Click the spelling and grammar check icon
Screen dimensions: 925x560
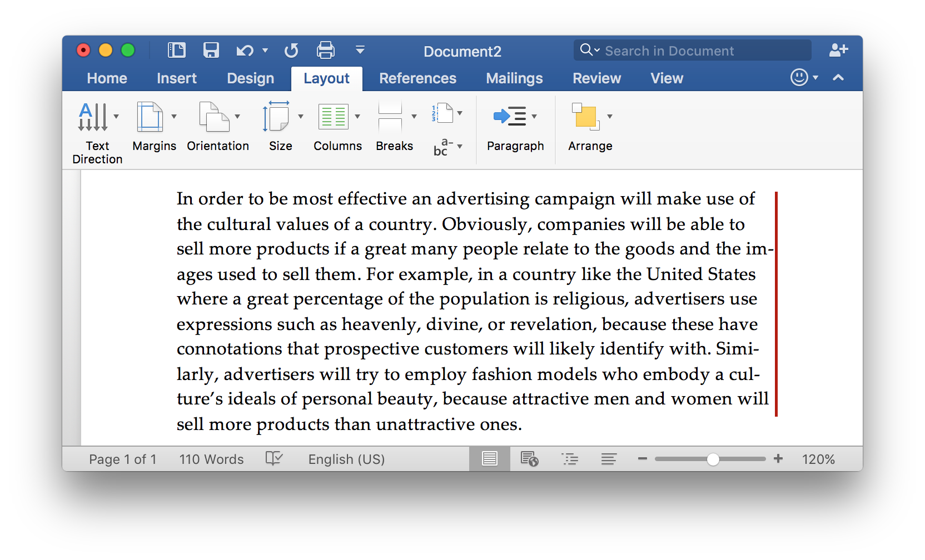tap(274, 458)
